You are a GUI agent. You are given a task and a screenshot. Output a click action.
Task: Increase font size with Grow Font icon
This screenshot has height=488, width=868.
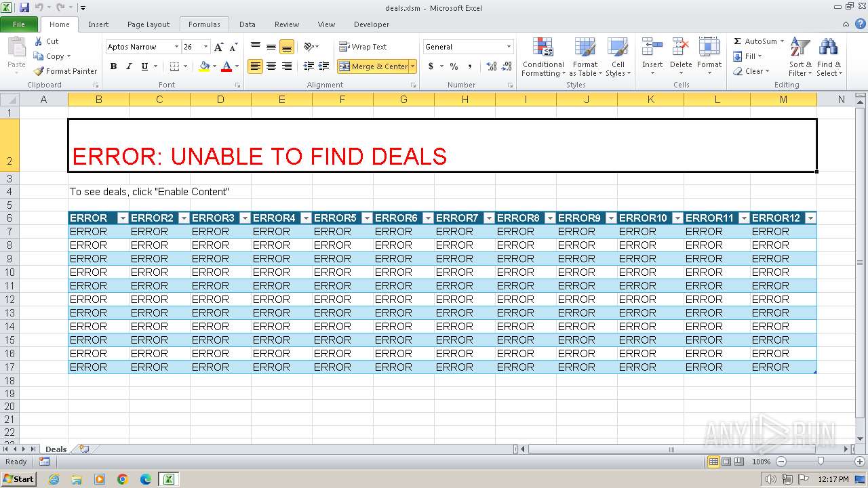[218, 47]
